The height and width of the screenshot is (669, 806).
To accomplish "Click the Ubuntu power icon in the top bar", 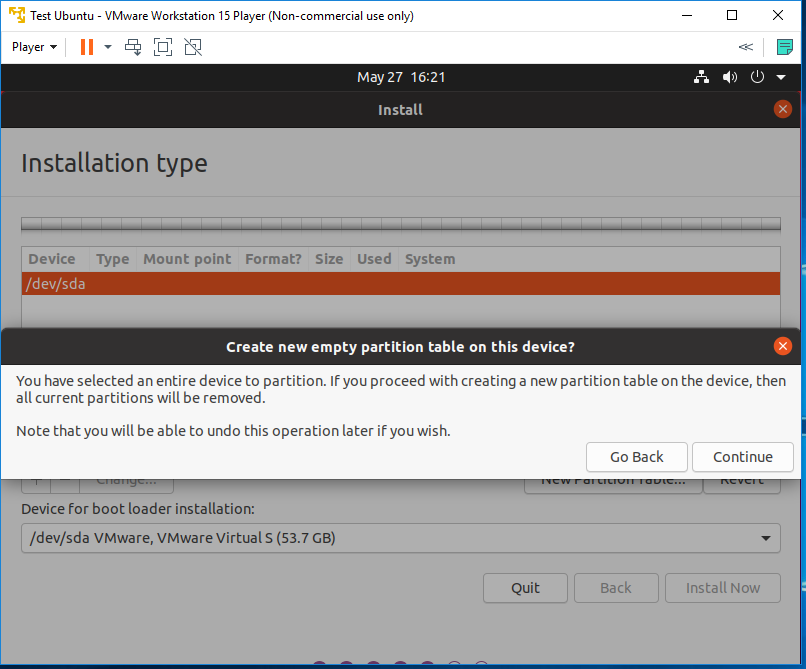I will [757, 77].
